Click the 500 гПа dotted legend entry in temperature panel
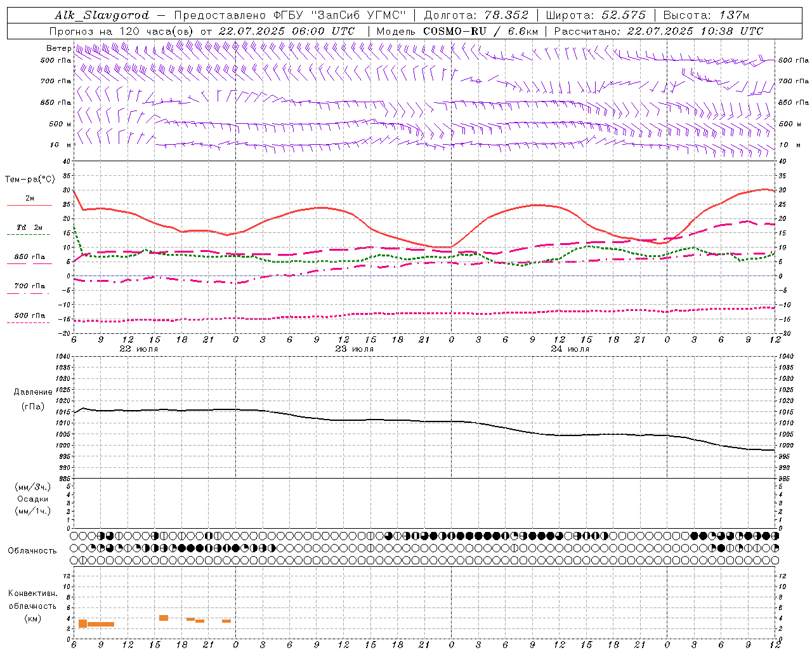The width and height of the screenshot is (812, 650). 29,315
